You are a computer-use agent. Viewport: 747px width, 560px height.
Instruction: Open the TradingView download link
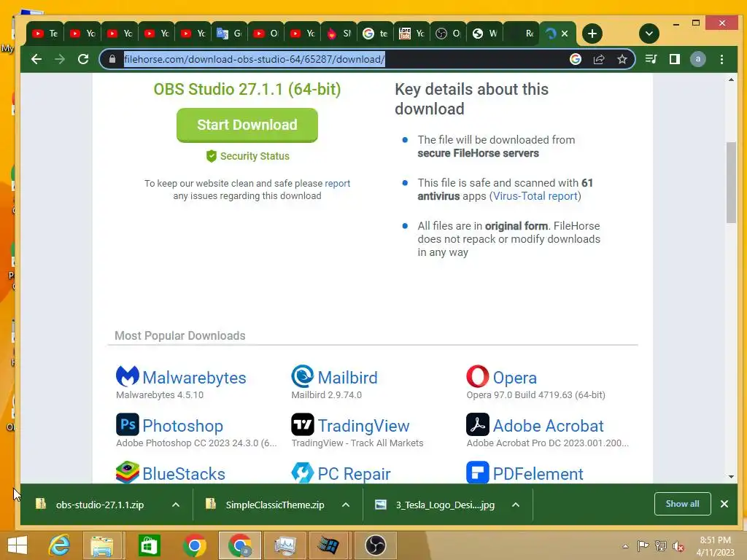pyautogui.click(x=363, y=426)
